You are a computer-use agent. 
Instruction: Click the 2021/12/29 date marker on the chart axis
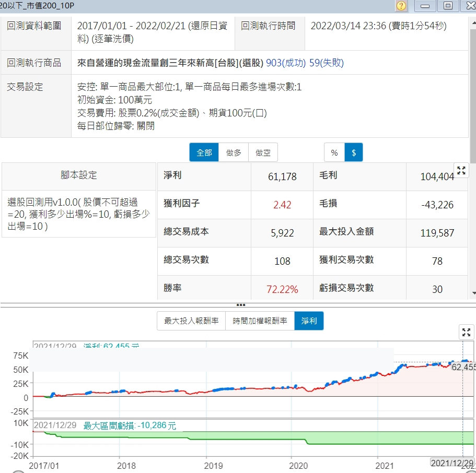pyautogui.click(x=452, y=463)
